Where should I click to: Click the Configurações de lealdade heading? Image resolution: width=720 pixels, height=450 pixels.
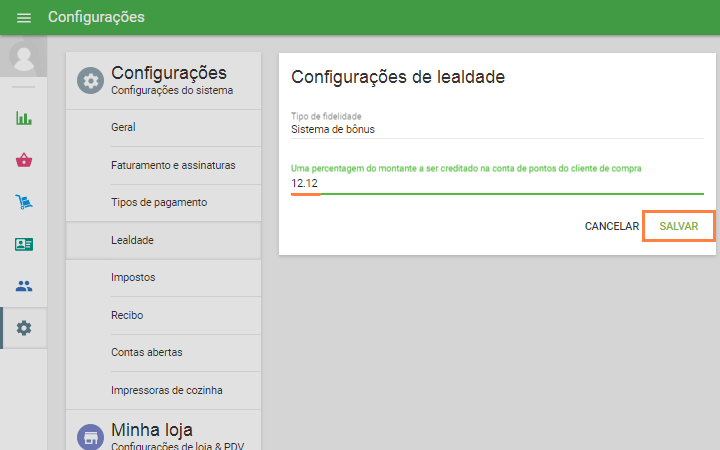[398, 77]
